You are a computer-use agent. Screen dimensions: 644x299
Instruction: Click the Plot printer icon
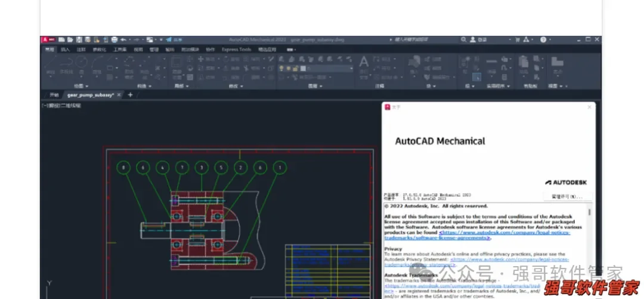click(x=114, y=39)
